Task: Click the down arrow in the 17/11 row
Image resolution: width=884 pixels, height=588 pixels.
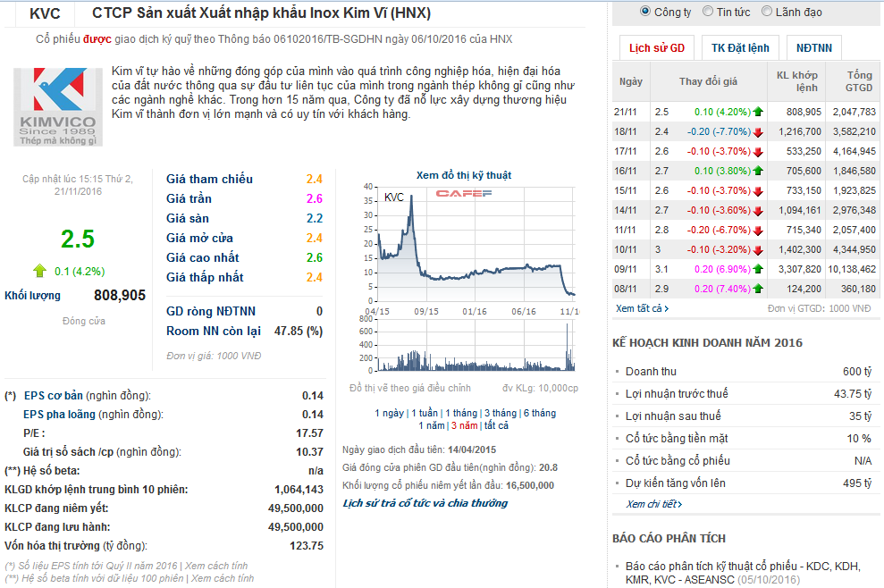Action: (758, 152)
